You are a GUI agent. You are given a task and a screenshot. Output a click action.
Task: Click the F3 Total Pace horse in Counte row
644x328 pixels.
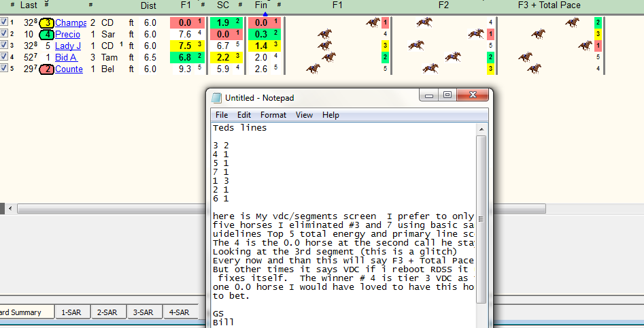pos(534,68)
